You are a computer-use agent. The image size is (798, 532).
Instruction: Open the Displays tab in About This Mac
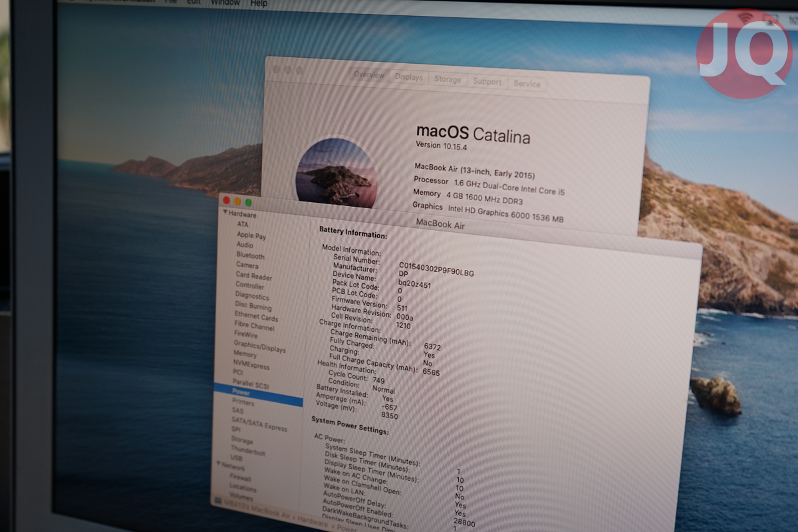tap(409, 77)
